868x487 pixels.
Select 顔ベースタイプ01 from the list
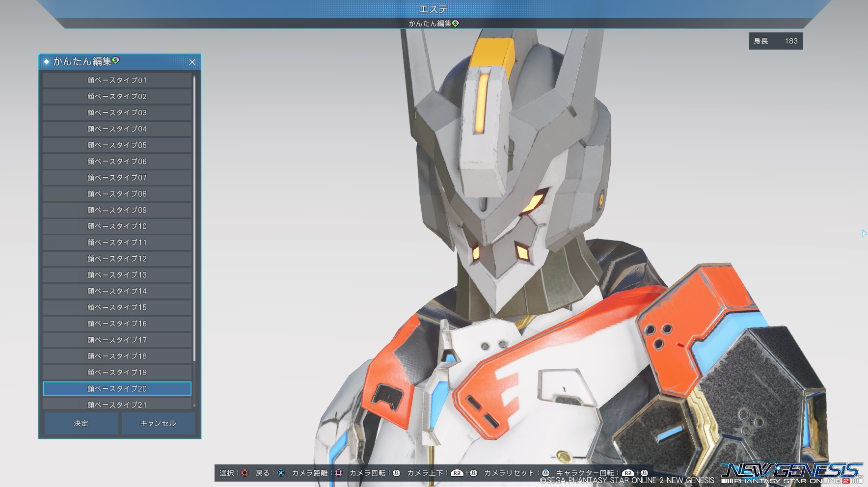coord(117,80)
